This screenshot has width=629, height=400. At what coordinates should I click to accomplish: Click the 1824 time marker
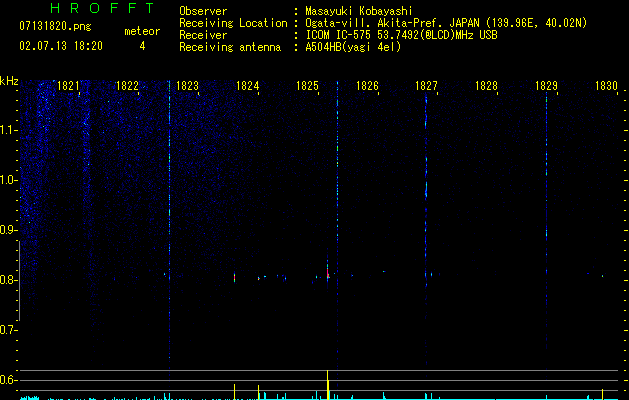248,86
